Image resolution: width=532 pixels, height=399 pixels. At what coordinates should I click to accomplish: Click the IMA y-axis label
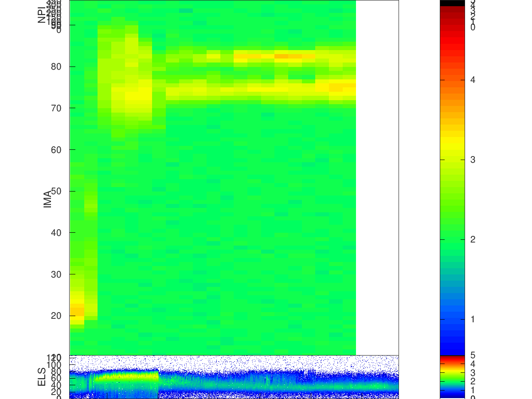(x=47, y=199)
